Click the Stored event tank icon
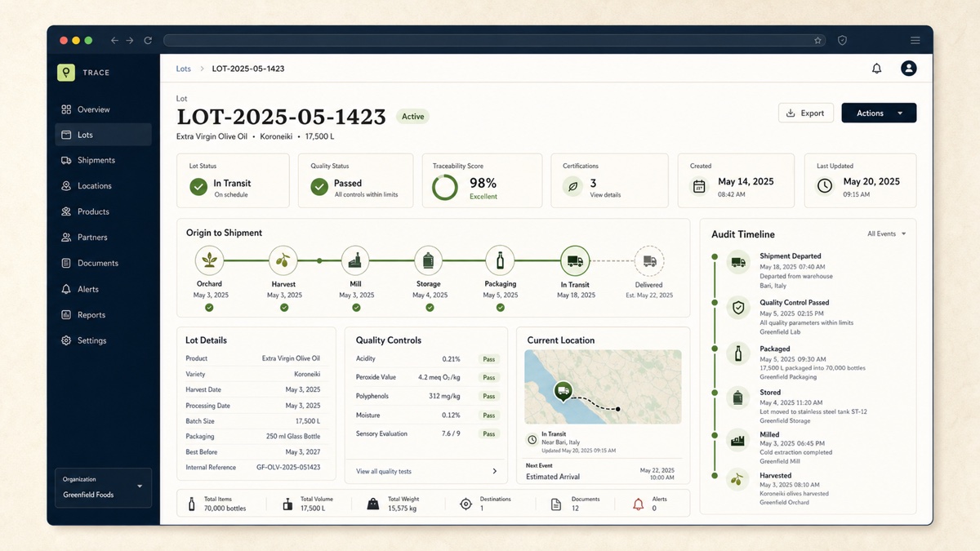980x551 pixels. pyautogui.click(x=738, y=398)
